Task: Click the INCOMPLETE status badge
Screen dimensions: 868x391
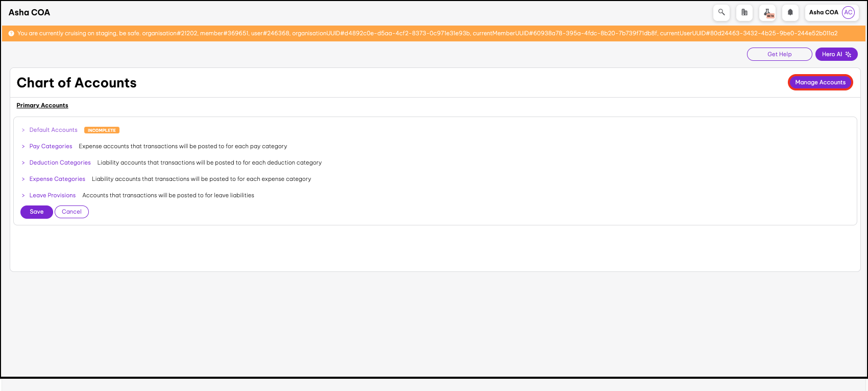Action: click(x=102, y=130)
